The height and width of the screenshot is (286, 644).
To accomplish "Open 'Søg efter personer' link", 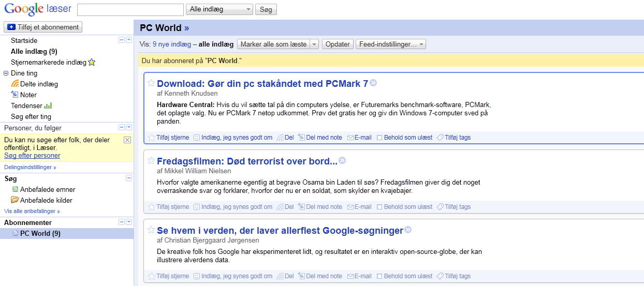I will point(32,155).
